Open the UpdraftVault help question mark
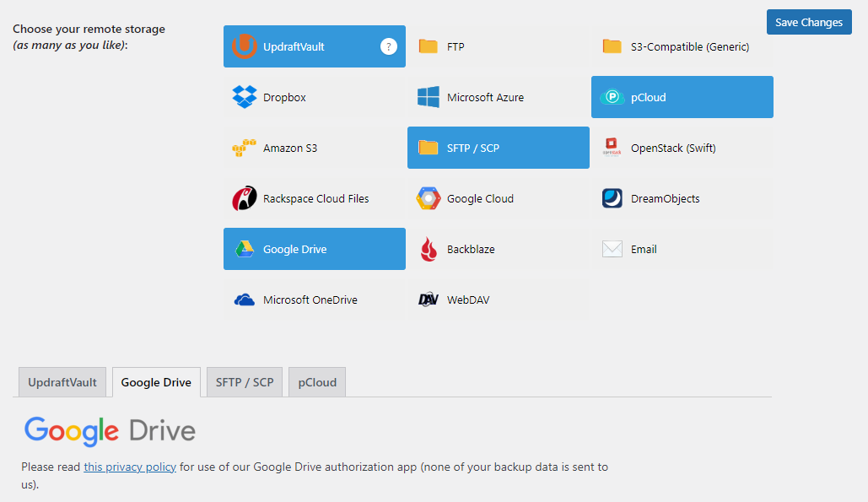Image resolution: width=868 pixels, height=502 pixels. click(x=389, y=46)
